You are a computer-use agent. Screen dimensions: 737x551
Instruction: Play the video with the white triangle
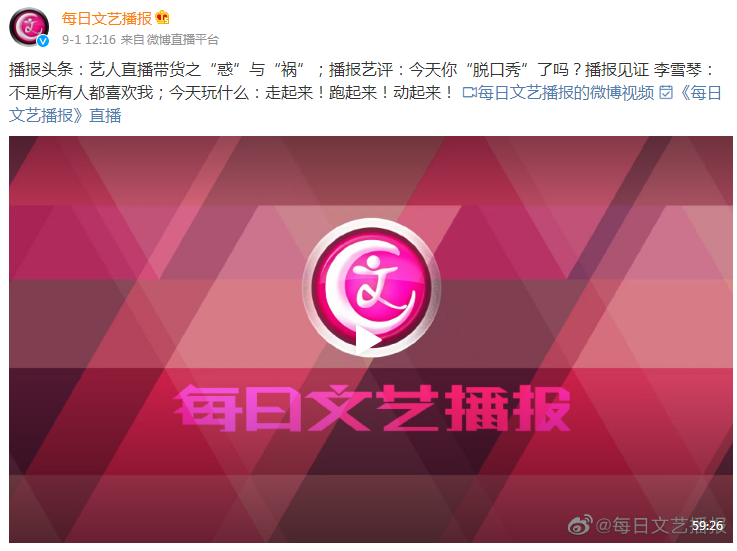click(367, 339)
